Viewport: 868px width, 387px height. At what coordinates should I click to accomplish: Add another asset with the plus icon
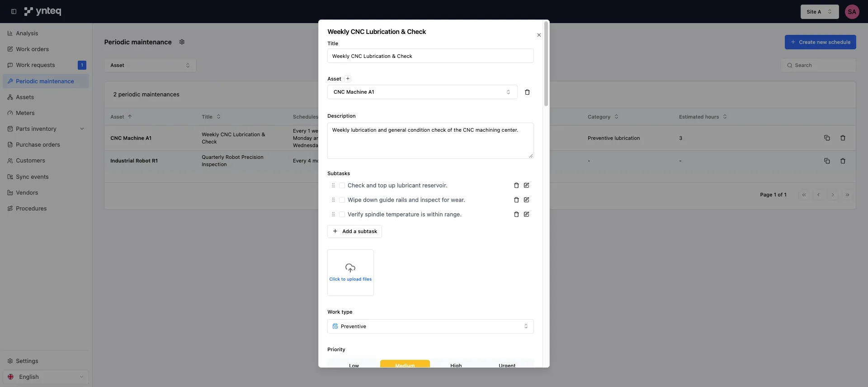tap(348, 79)
